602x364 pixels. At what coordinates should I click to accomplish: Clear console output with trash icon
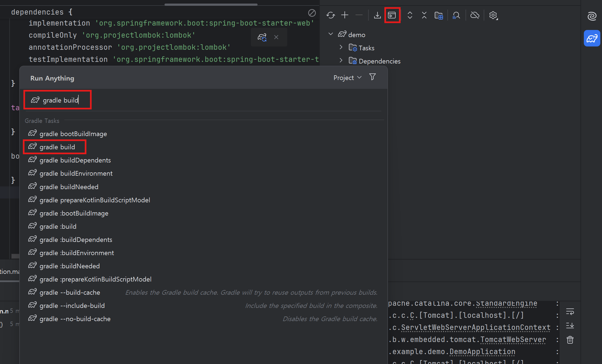pyautogui.click(x=570, y=340)
